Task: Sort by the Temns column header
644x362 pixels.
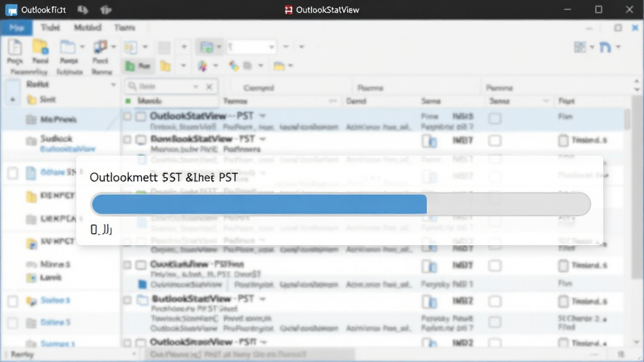Action: click(235, 101)
